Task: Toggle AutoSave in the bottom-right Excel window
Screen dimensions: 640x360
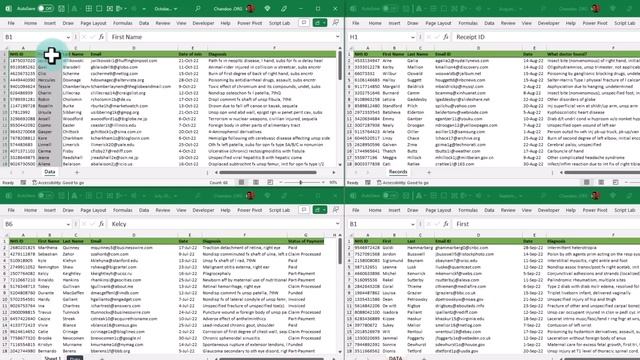Action: (390, 196)
